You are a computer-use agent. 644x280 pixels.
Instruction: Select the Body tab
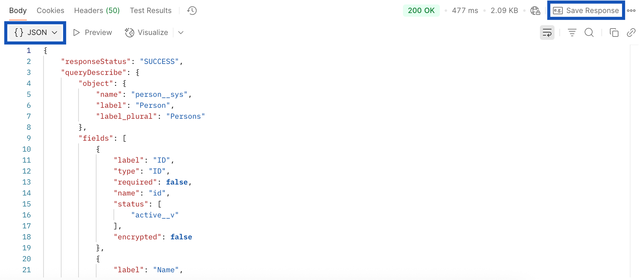click(18, 11)
